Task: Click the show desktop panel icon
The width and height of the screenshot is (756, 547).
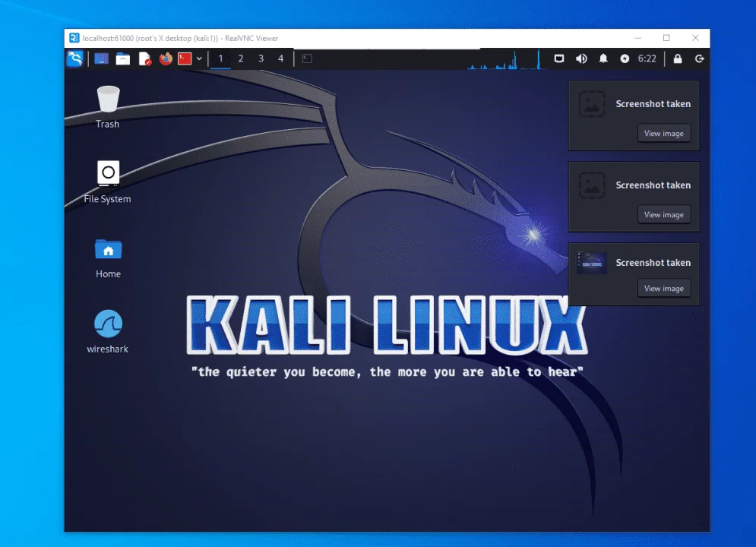Action: 101,58
